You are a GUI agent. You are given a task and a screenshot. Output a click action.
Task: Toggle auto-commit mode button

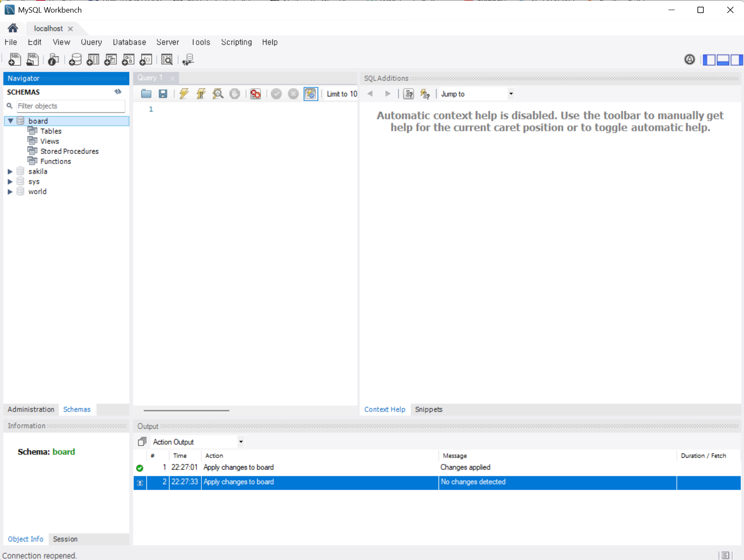pyautogui.click(x=311, y=94)
